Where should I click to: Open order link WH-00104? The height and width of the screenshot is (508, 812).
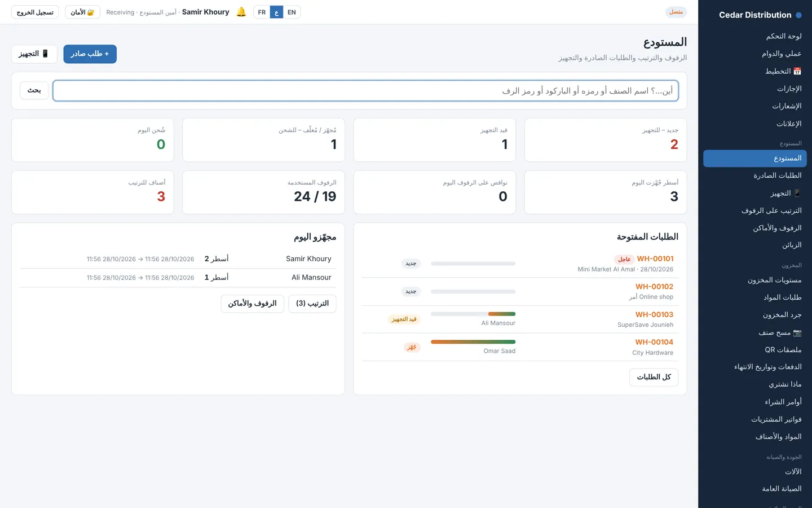tap(654, 342)
